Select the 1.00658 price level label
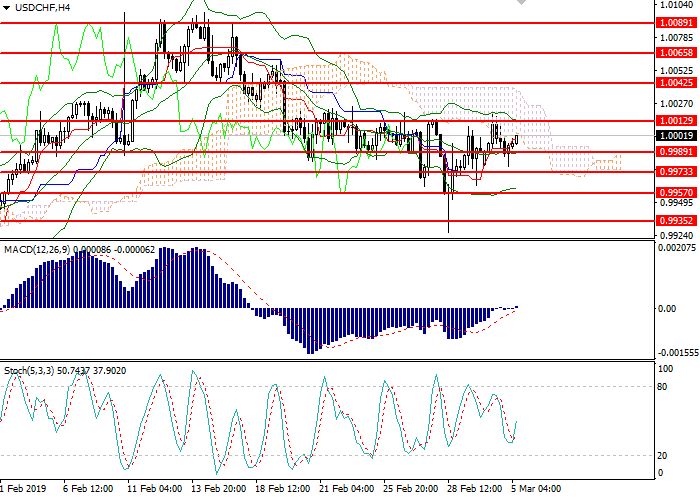 (671, 52)
